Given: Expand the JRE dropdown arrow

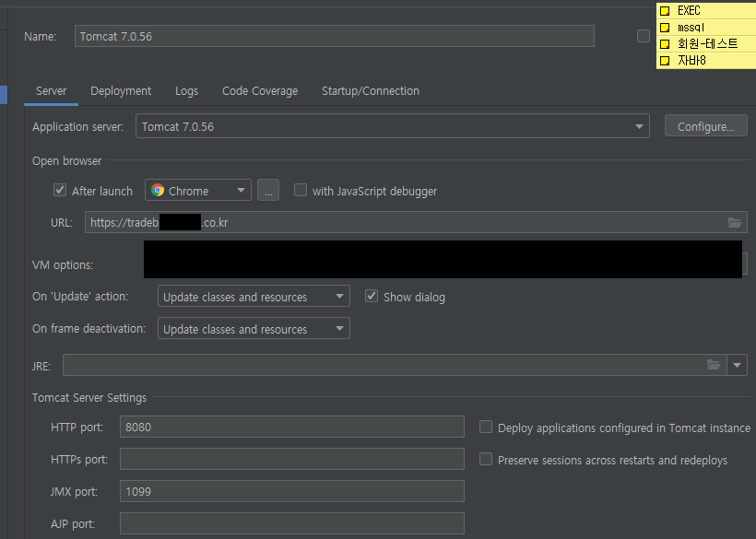Looking at the screenshot, I should pyautogui.click(x=737, y=365).
